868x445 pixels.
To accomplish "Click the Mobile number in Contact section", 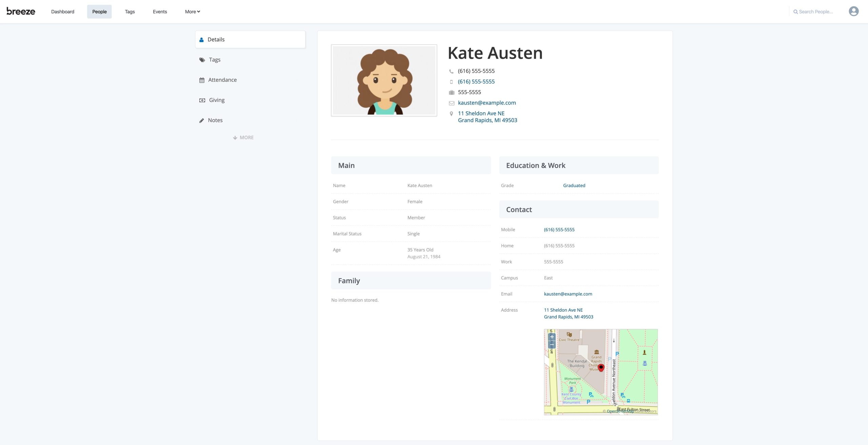I will tap(559, 229).
